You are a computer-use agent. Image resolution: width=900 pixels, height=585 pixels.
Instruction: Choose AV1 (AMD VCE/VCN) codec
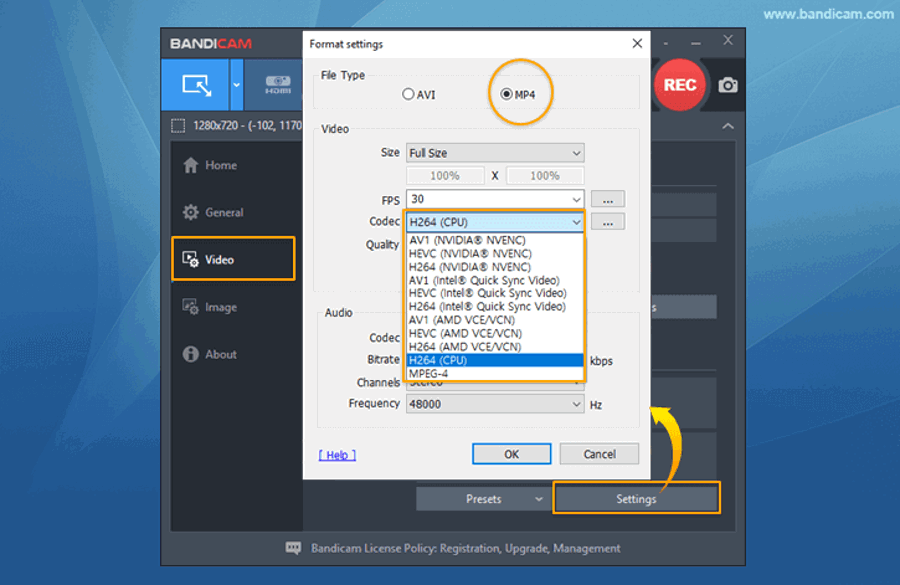pyautogui.click(x=495, y=320)
